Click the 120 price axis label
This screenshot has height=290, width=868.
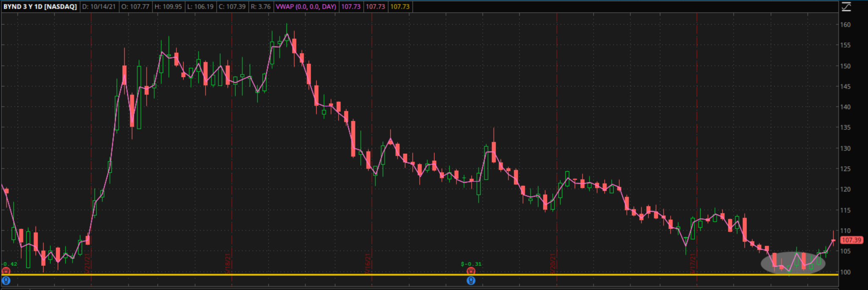click(846, 189)
